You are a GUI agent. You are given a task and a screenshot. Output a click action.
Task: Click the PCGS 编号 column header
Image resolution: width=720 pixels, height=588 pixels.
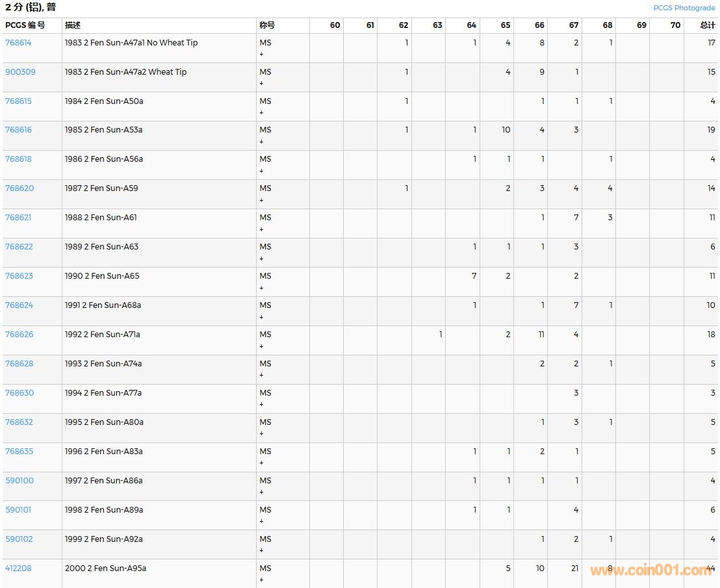(x=25, y=25)
